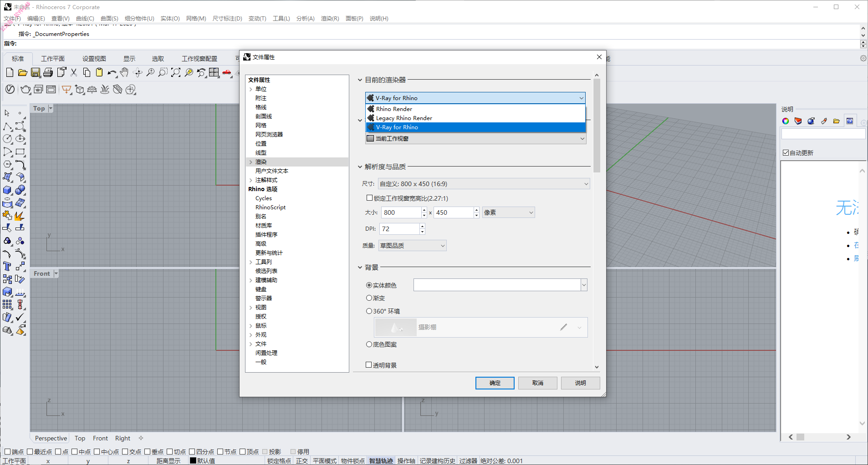Toggle SmartTrack in status bar

[x=381, y=461]
